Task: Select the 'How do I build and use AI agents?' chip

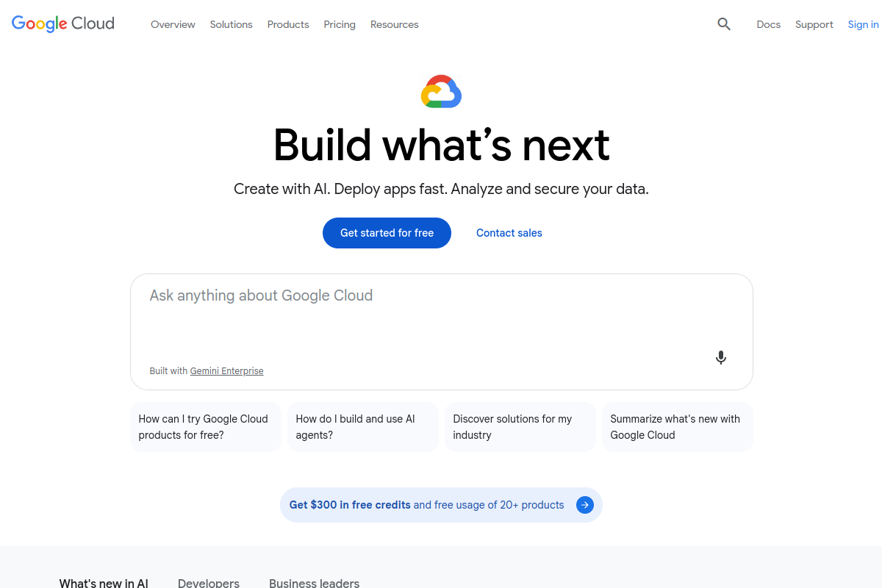Action: tap(362, 426)
